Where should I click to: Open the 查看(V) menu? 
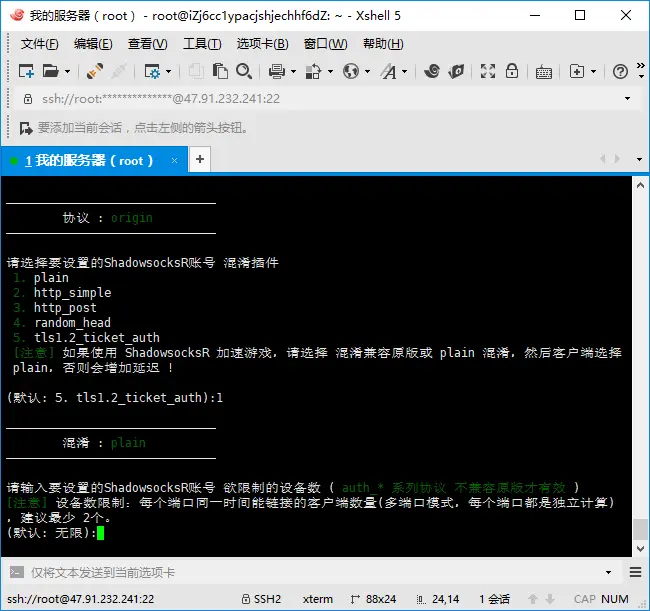(x=148, y=44)
